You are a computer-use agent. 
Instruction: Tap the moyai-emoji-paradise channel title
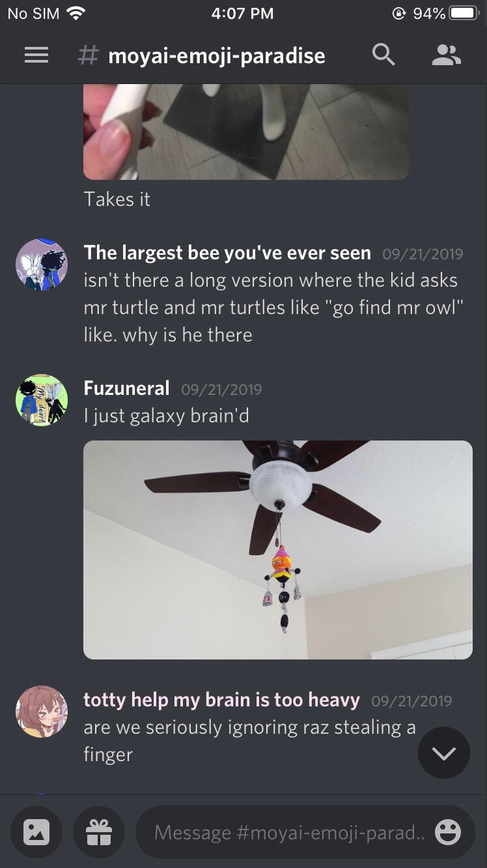tap(217, 56)
